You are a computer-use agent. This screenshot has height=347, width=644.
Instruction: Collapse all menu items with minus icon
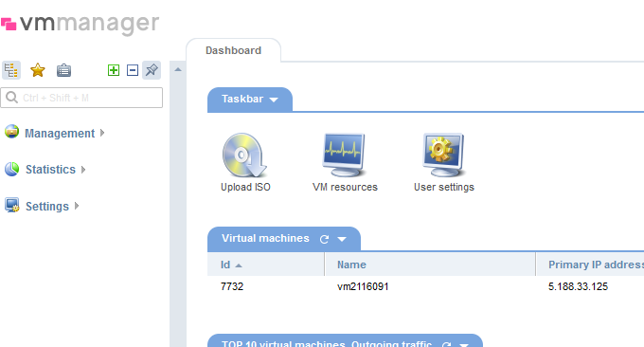[133, 70]
